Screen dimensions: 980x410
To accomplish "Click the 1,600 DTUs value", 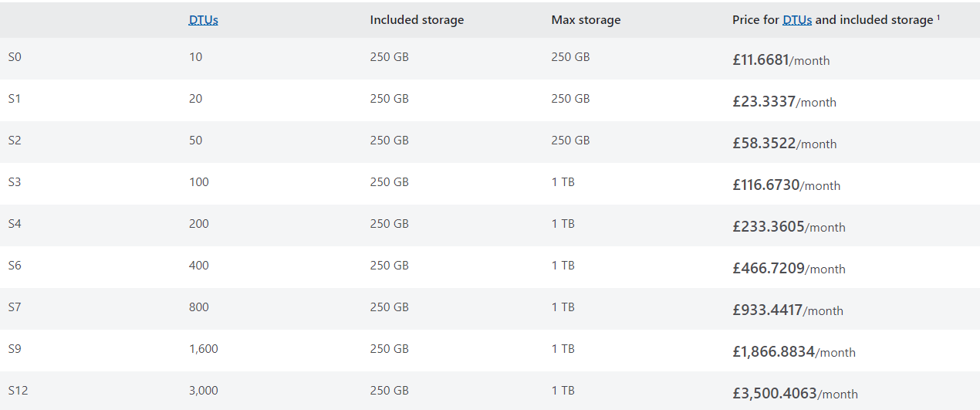I will [203, 349].
